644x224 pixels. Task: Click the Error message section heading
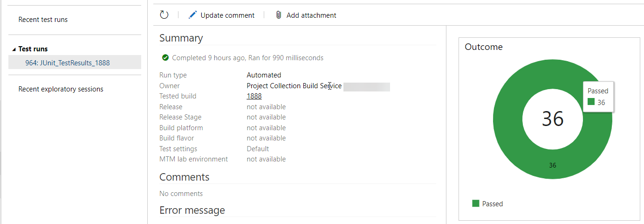click(x=192, y=210)
